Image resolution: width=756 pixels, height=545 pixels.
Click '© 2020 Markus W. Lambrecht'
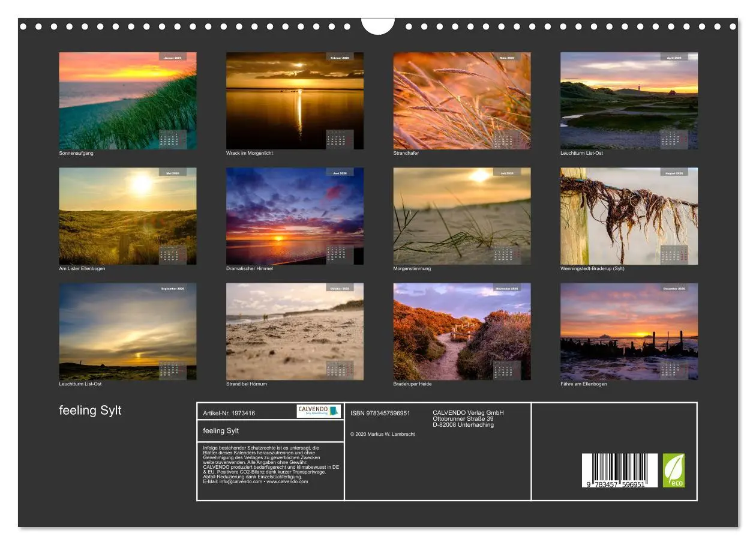coord(382,434)
